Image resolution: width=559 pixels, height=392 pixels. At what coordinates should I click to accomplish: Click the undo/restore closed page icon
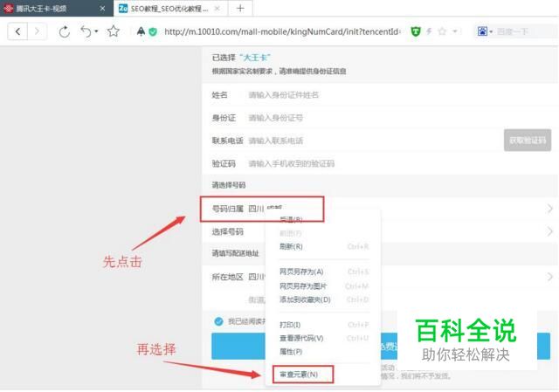[86, 31]
